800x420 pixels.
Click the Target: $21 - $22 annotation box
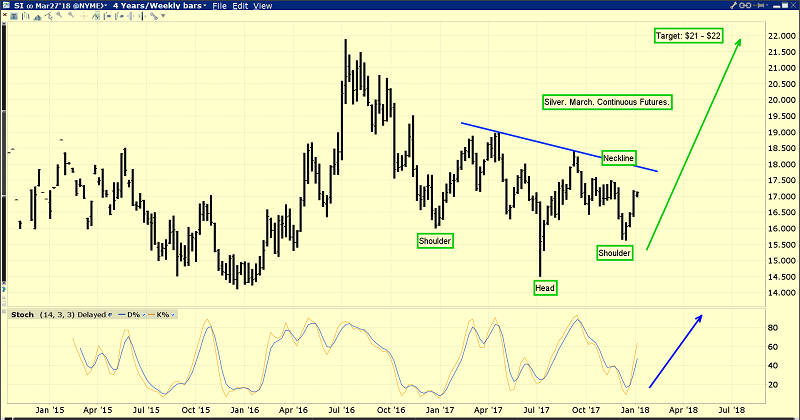688,36
